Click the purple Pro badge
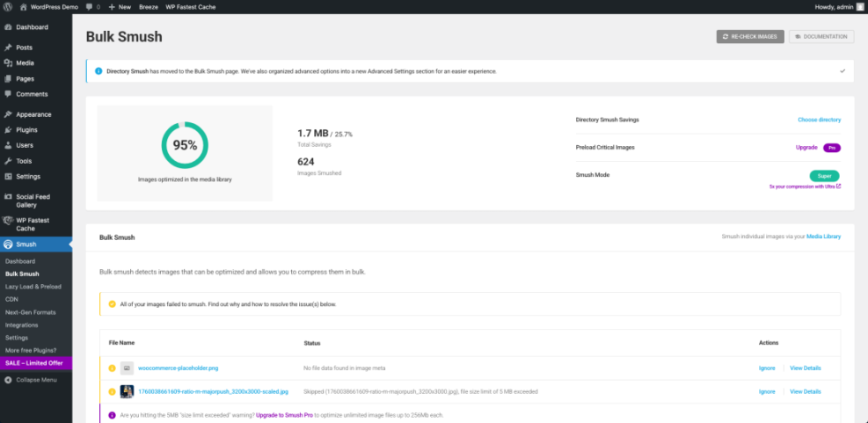This screenshot has height=423, width=868. pos(832,148)
